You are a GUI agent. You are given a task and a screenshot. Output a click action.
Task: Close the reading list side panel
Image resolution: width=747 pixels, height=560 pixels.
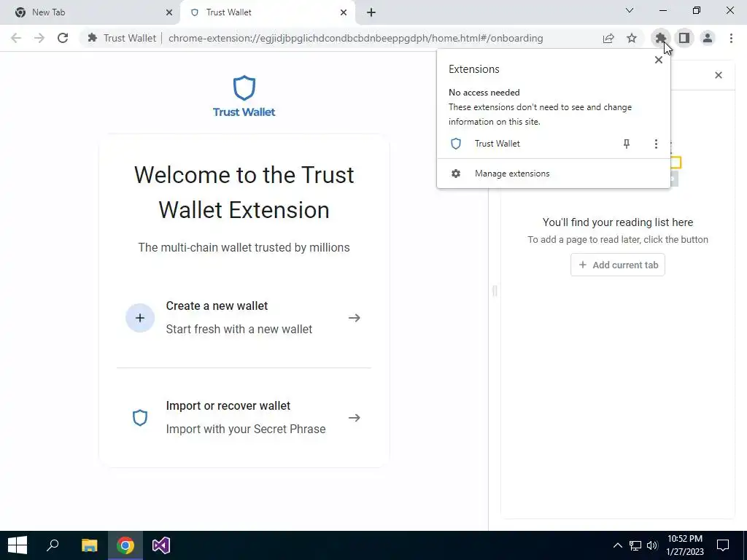[x=719, y=75]
